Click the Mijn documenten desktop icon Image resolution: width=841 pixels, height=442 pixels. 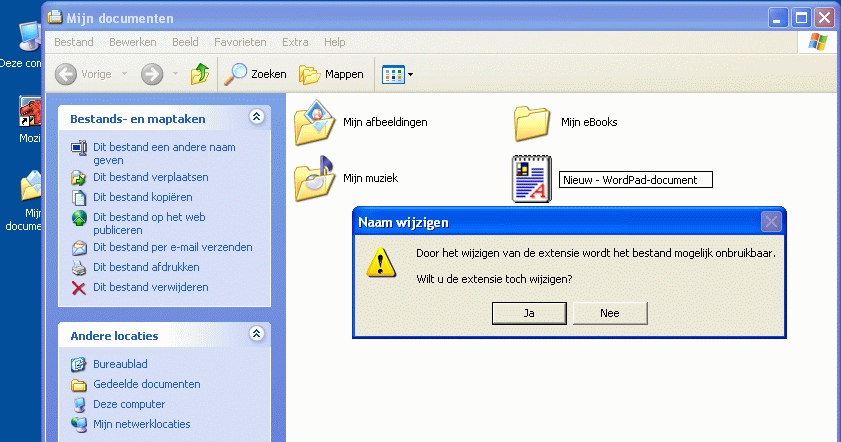(x=31, y=186)
